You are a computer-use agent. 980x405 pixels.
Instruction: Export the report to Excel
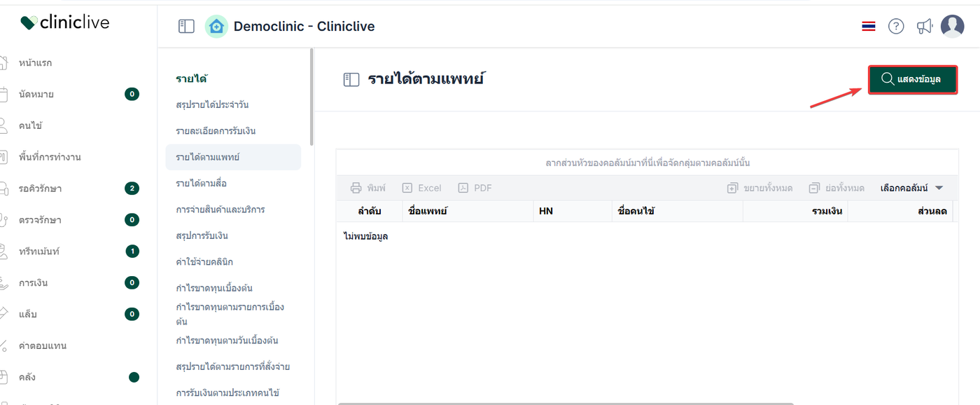[421, 188]
